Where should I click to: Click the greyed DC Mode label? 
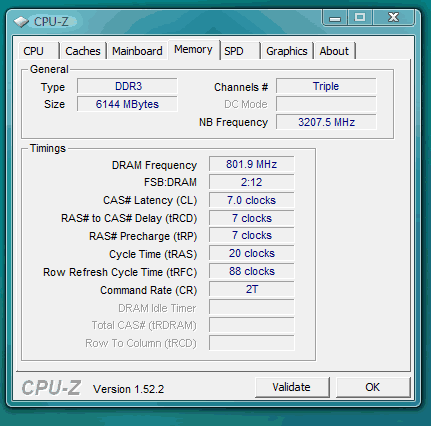tap(246, 104)
